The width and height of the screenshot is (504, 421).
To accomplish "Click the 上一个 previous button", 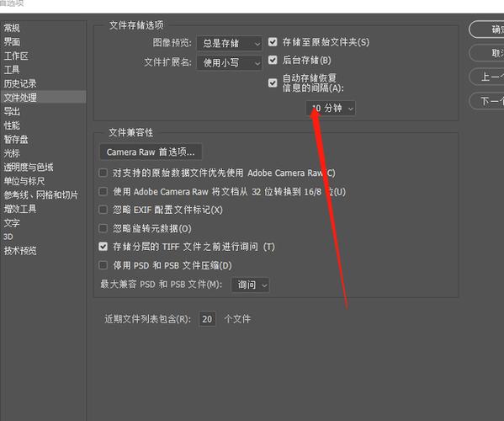I will 486,77.
